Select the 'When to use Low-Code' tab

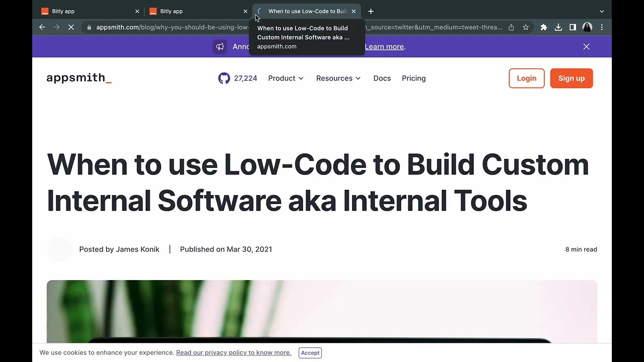point(307,11)
